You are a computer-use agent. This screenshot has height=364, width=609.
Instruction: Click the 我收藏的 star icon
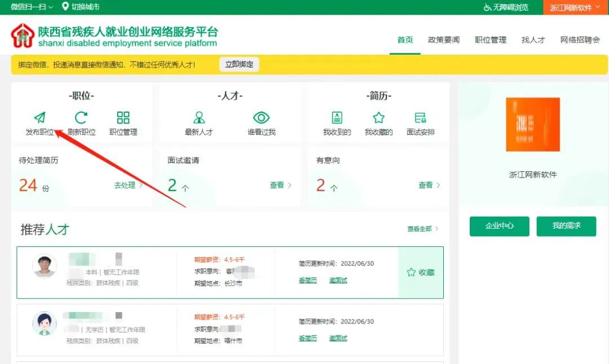378,118
